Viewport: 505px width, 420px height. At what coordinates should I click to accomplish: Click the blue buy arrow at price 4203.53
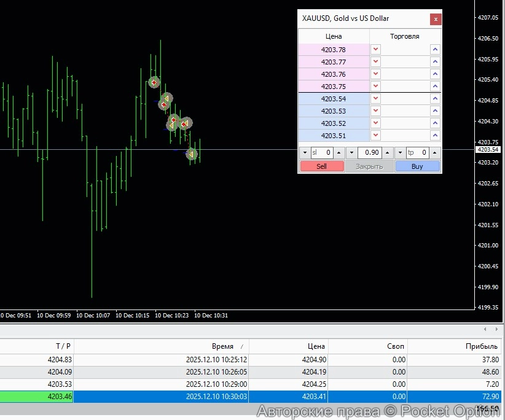[435, 111]
